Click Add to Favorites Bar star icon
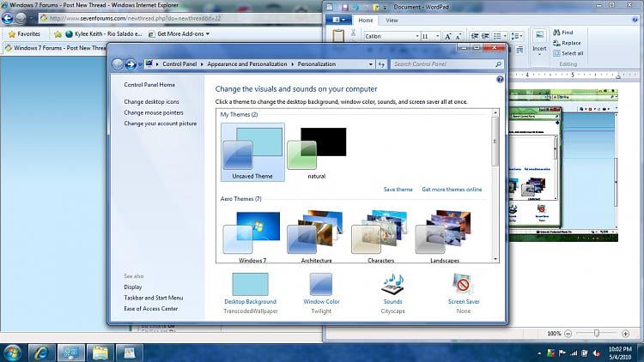 point(58,34)
